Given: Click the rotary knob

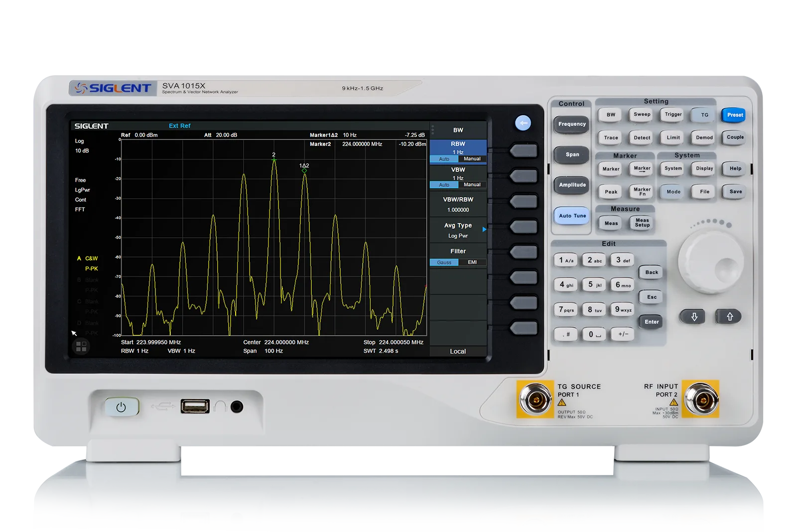Looking at the screenshot, I should pos(711,262).
